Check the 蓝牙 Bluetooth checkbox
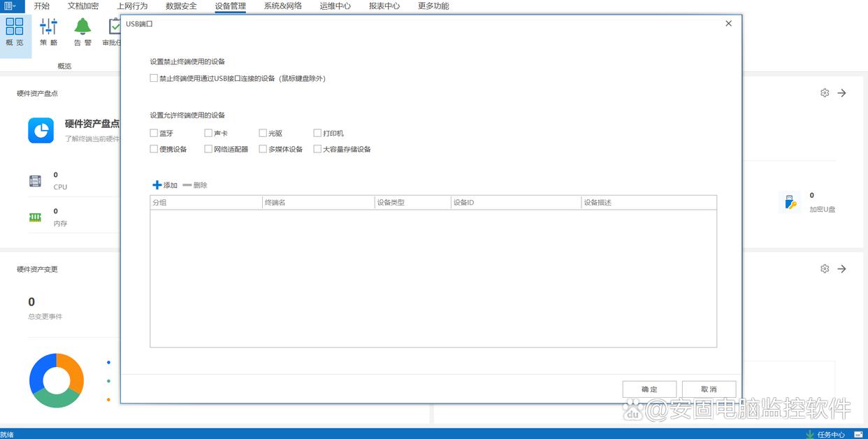The width and height of the screenshot is (868, 439). (154, 133)
